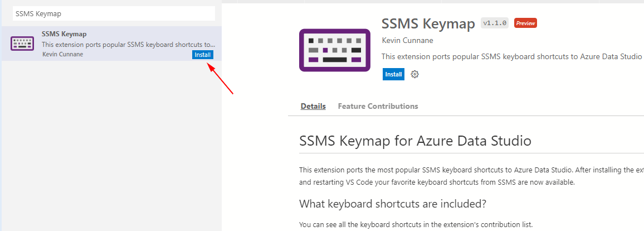Click the What keyboard shortcuts are included heading

[393, 203]
